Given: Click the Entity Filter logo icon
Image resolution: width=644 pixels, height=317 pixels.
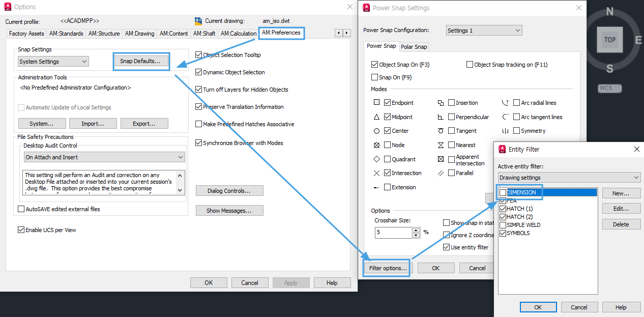Looking at the screenshot, I should (502, 149).
